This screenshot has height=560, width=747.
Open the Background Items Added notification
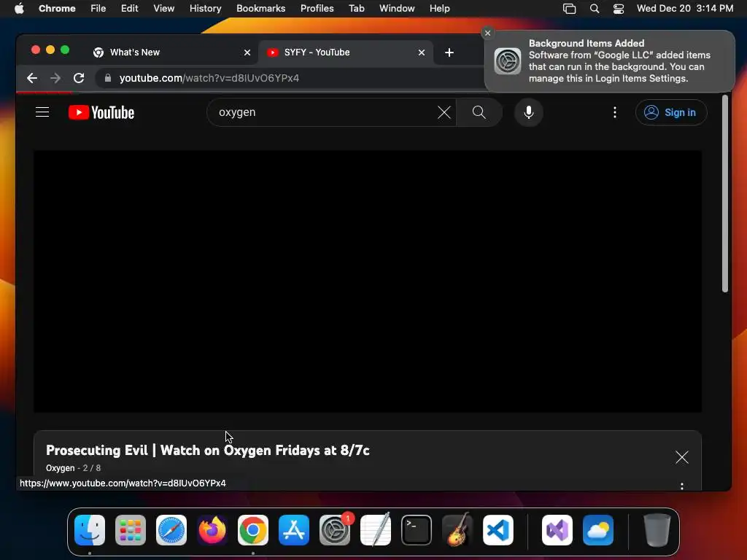610,61
